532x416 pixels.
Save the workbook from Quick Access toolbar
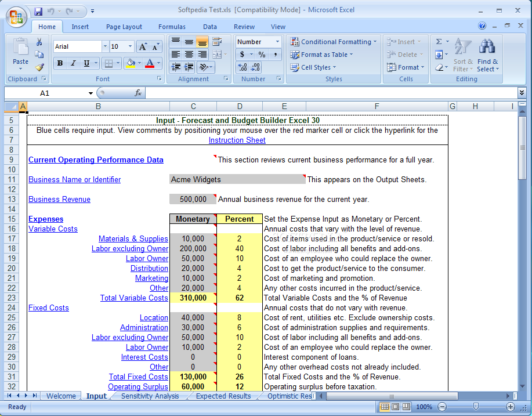pos(38,11)
